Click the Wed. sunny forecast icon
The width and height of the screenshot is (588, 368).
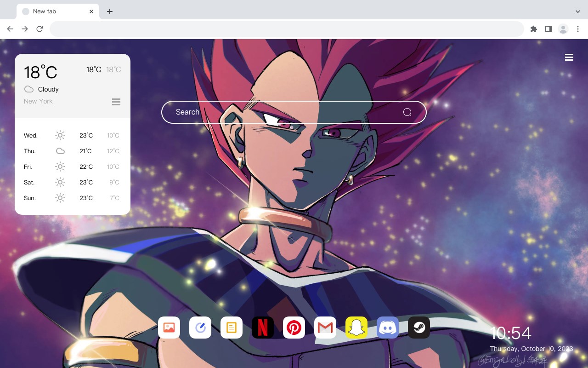pos(60,135)
